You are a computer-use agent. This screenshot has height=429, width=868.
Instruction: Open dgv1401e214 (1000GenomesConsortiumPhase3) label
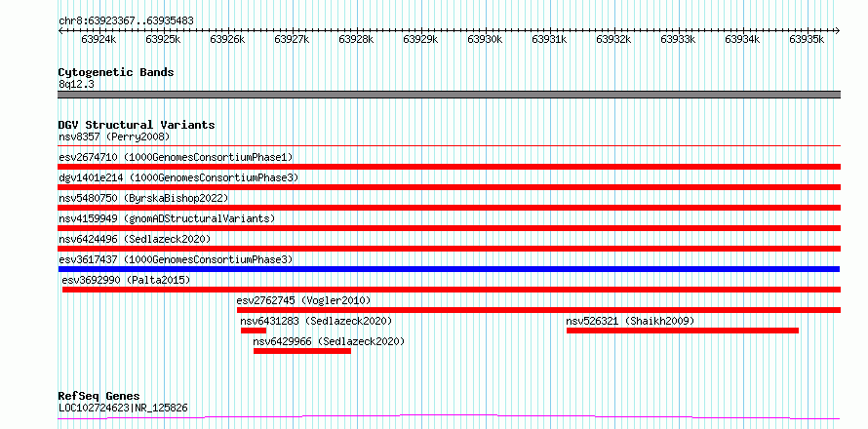point(178,177)
